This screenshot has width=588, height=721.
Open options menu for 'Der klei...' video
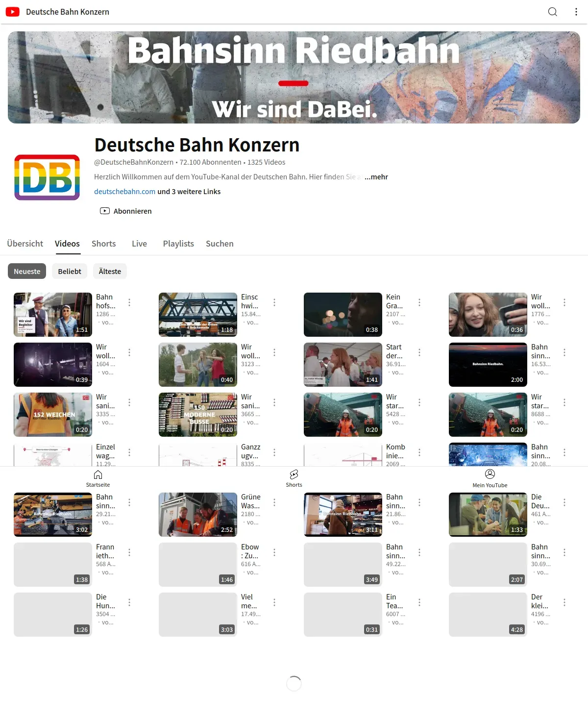[x=564, y=602]
